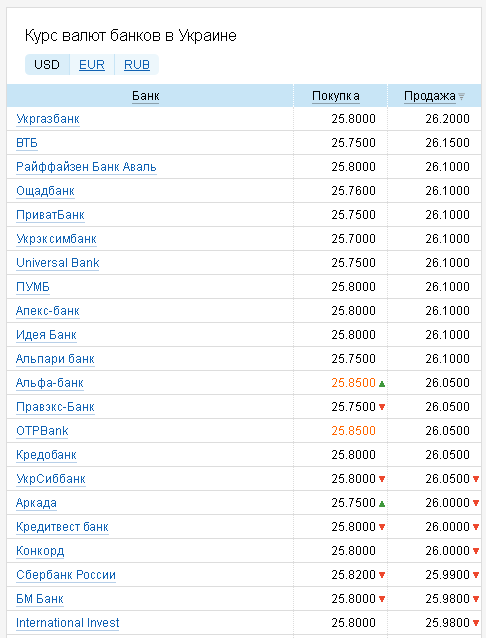
Task: Open the ПриватБанк link
Action: [50, 215]
